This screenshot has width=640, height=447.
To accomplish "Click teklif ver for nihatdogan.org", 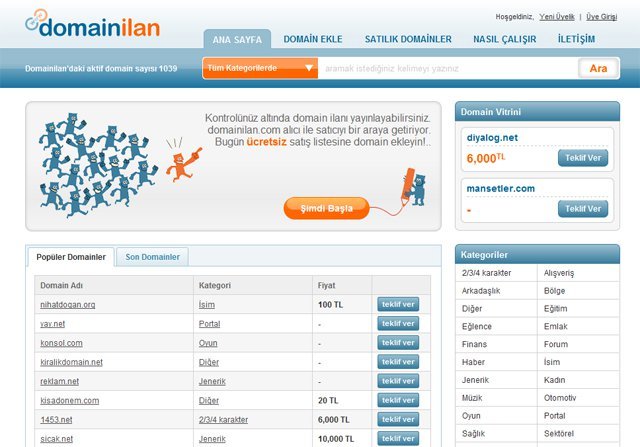I will [398, 305].
